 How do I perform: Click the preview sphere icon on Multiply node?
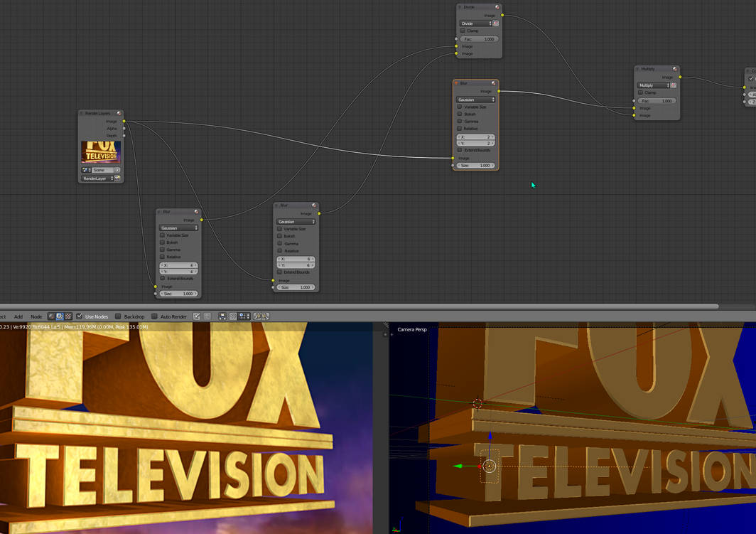(674, 69)
